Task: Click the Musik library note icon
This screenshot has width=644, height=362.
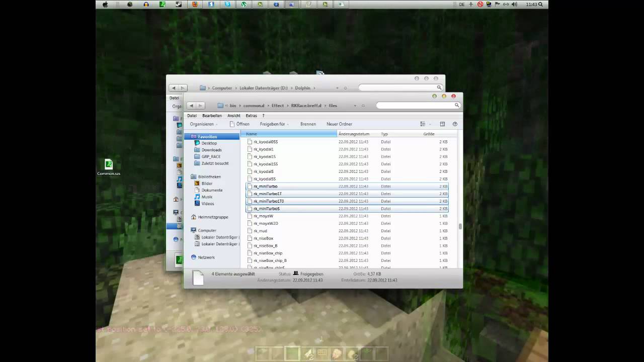Action: (197, 197)
